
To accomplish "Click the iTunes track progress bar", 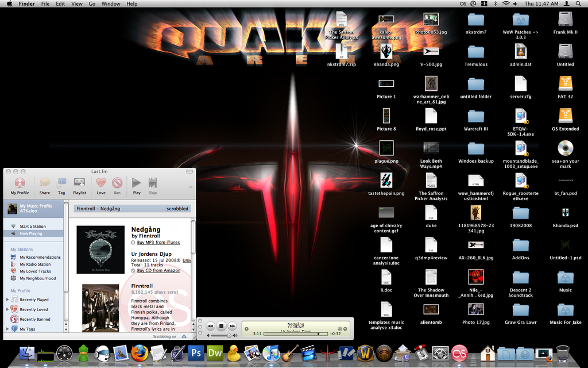I will pyautogui.click(x=296, y=333).
